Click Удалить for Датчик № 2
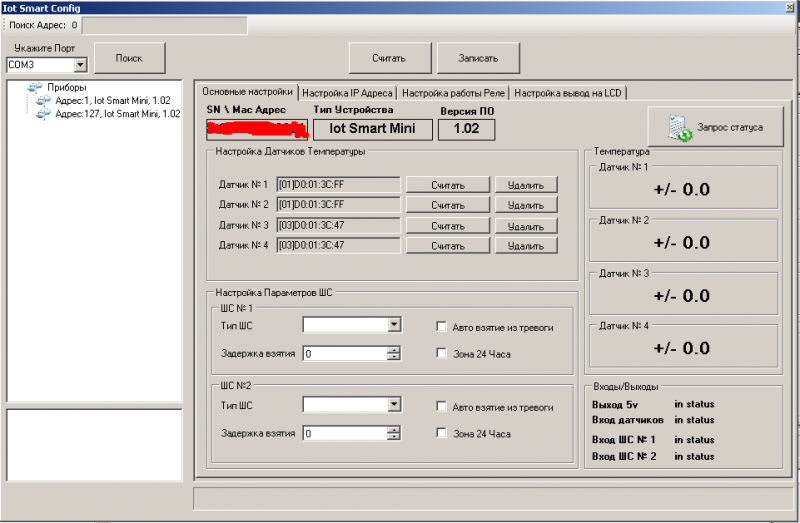Viewport: 800px width, 523px height. (526, 205)
